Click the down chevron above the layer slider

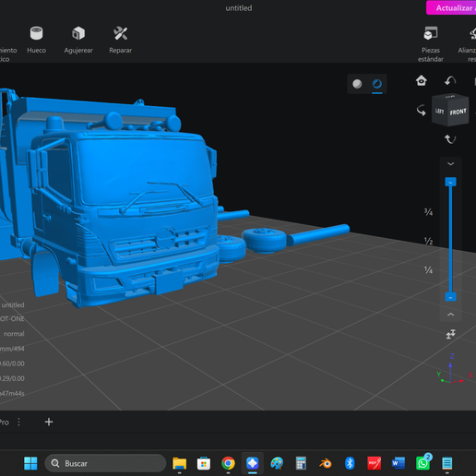[450, 164]
